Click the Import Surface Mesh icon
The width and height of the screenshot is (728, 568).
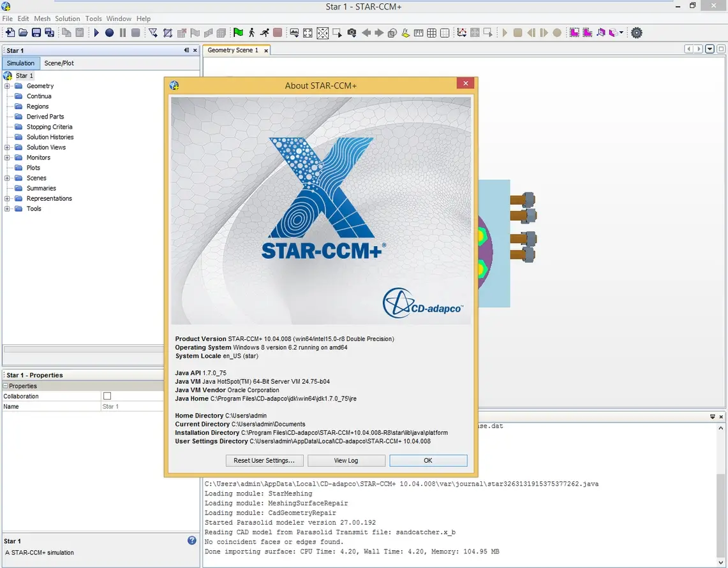[152, 33]
